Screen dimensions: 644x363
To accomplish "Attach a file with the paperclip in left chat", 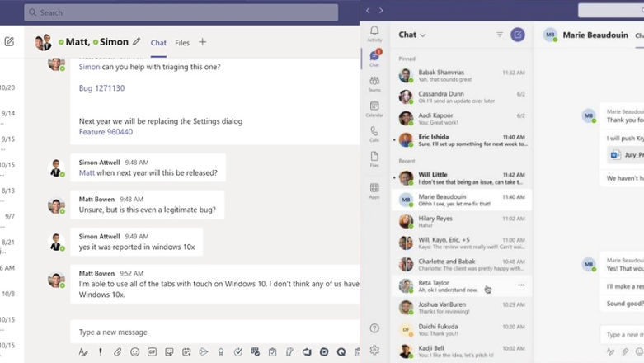I will 117,352.
